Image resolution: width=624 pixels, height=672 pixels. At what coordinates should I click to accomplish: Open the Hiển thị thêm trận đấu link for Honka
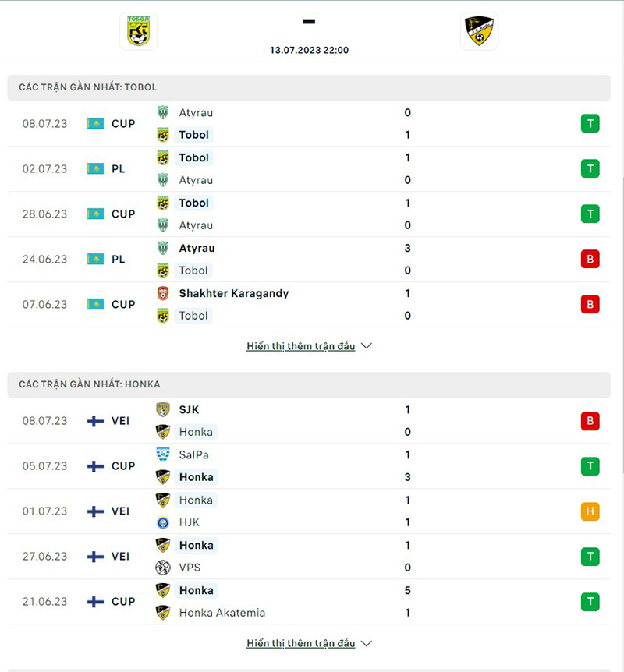tap(301, 643)
